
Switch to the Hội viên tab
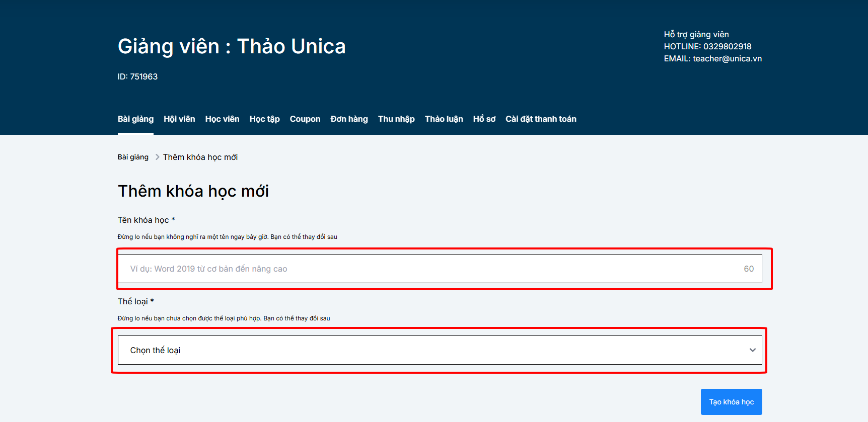coord(179,119)
